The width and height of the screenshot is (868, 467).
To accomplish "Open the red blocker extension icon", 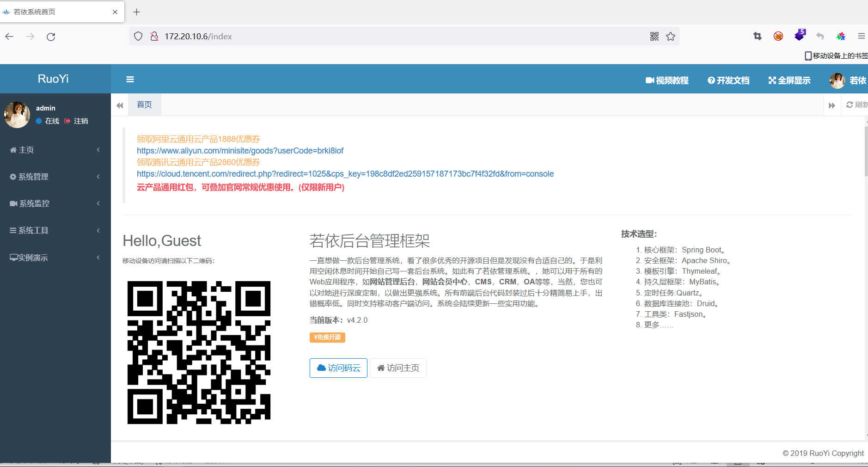I will pyautogui.click(x=778, y=36).
